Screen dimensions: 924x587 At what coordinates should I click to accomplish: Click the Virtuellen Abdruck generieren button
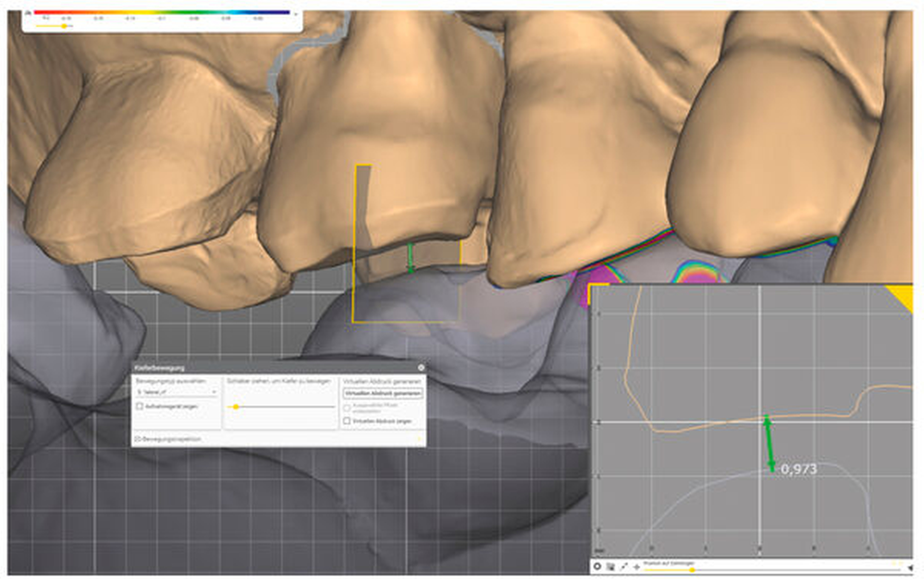(x=383, y=393)
